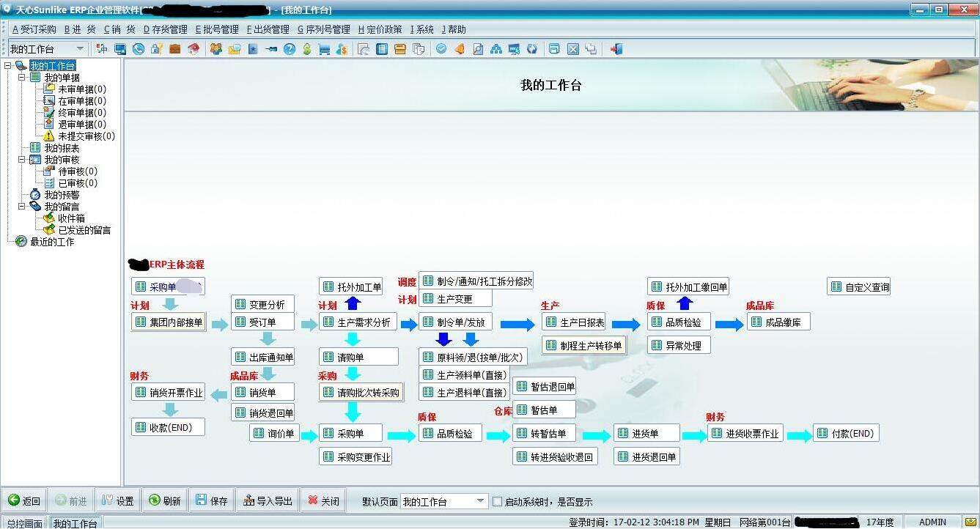This screenshot has height=529, width=980.
Task: Select the shopping cart icon in the toolbar
Action: coord(323,49)
